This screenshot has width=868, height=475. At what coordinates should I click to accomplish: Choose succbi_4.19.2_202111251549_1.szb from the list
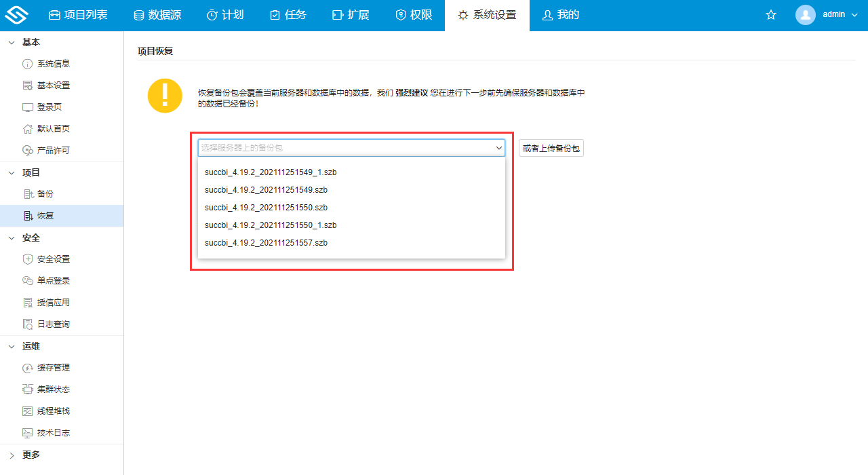point(271,172)
